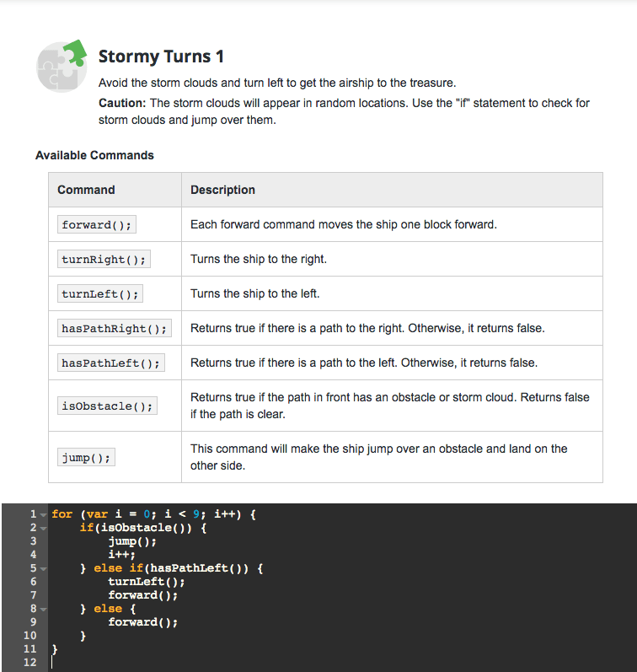Select the isObstacle(); command chip in the table

point(107,406)
